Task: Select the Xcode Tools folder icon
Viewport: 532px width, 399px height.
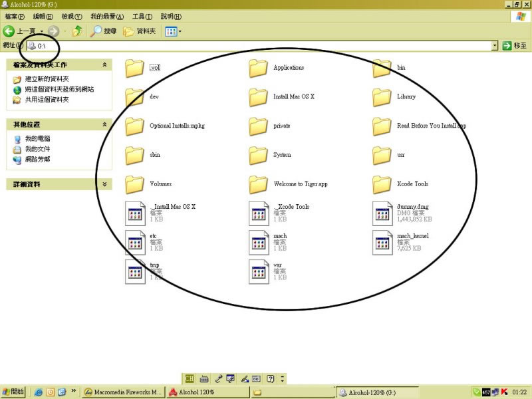Action: pyautogui.click(x=382, y=184)
